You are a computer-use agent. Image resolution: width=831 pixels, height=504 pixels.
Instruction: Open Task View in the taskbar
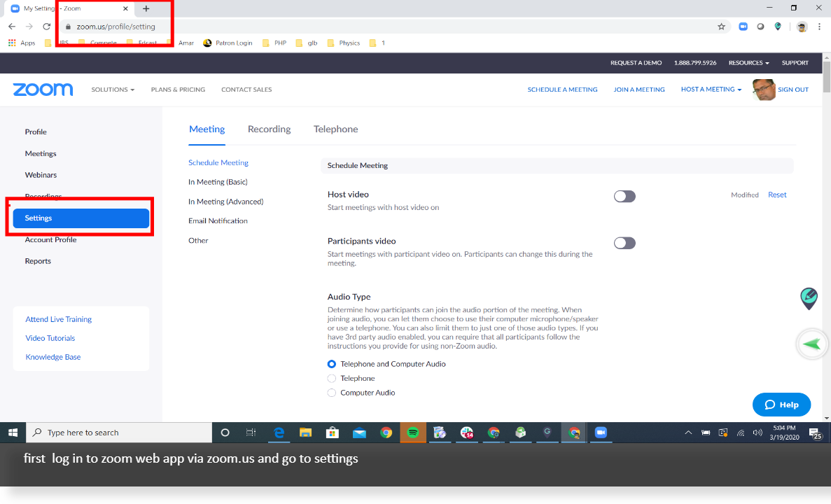point(251,433)
